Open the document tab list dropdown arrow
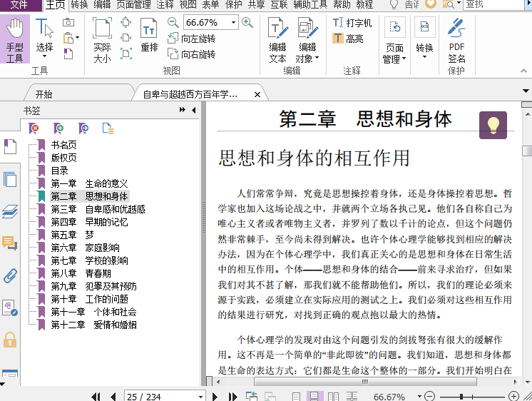This screenshot has width=532, height=401. 526,91
